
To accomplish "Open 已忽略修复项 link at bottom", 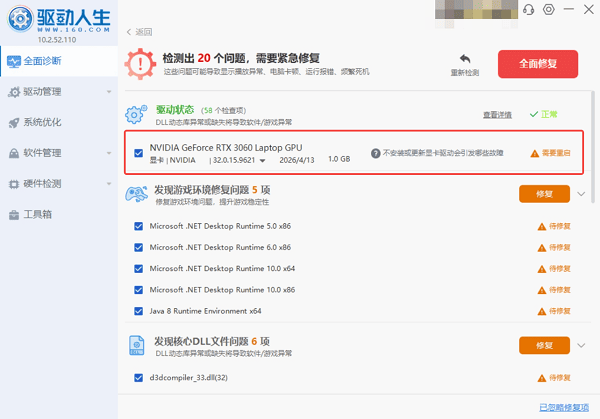I will click(x=564, y=408).
